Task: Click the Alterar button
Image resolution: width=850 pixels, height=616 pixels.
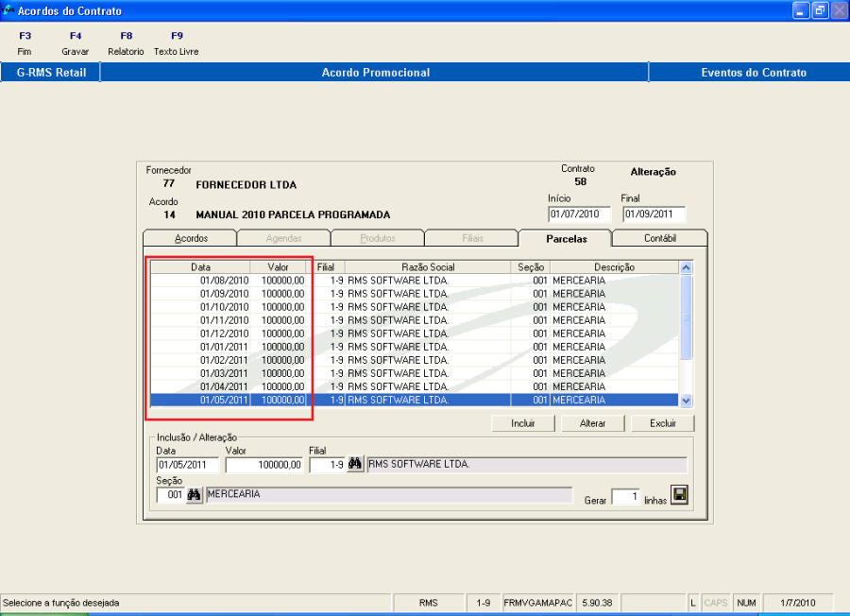Action: 593,423
